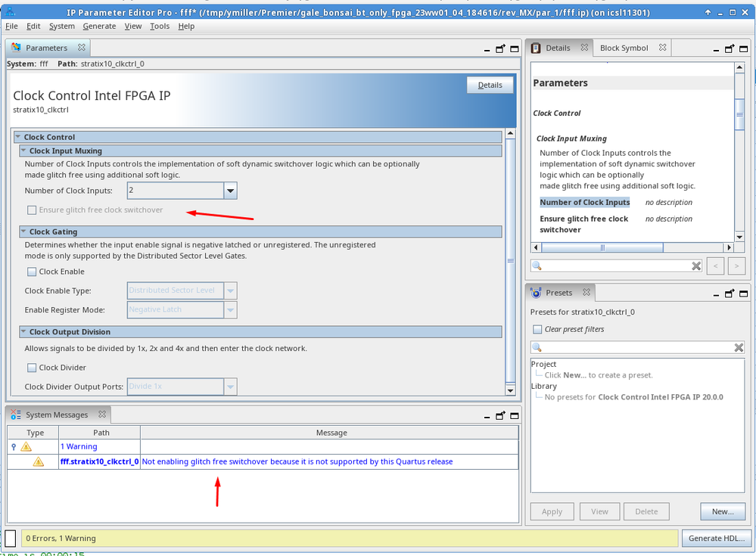Click the Details tab book icon
Image resolution: width=756 pixels, height=556 pixels.
pyautogui.click(x=536, y=48)
